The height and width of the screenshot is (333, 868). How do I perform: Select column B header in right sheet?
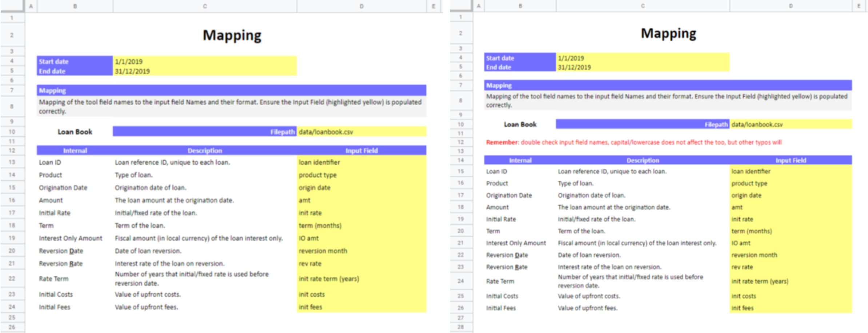click(520, 6)
